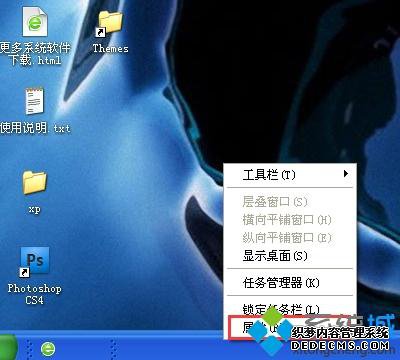Click the greyed 纵向平铺窗口(E) entry
This screenshot has height=360, width=400.
(x=289, y=237)
